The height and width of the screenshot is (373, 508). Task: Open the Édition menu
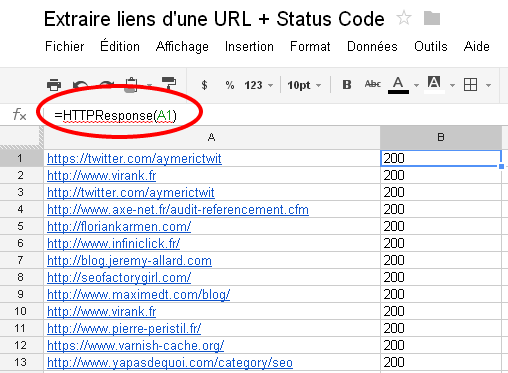(x=120, y=46)
